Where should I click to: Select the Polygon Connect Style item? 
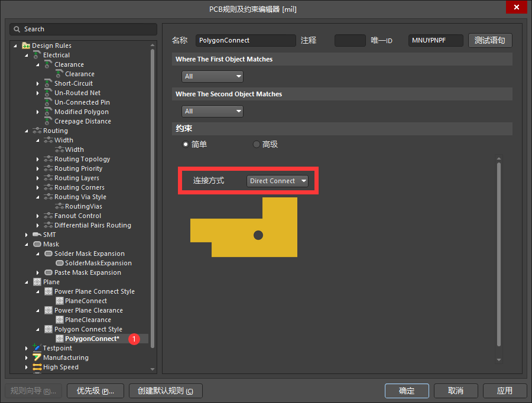click(88, 329)
